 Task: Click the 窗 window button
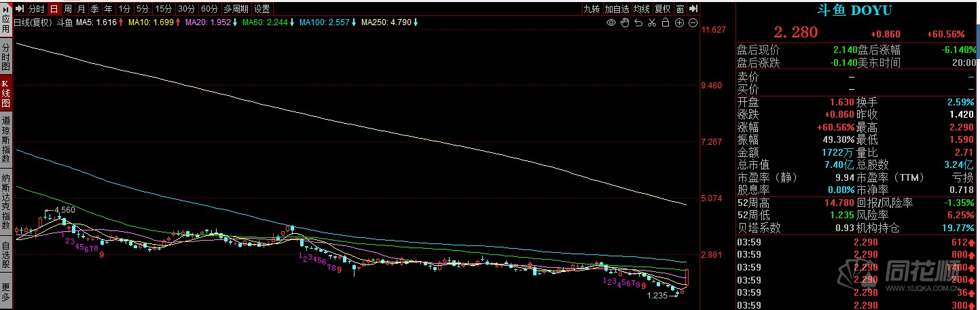tap(680, 9)
